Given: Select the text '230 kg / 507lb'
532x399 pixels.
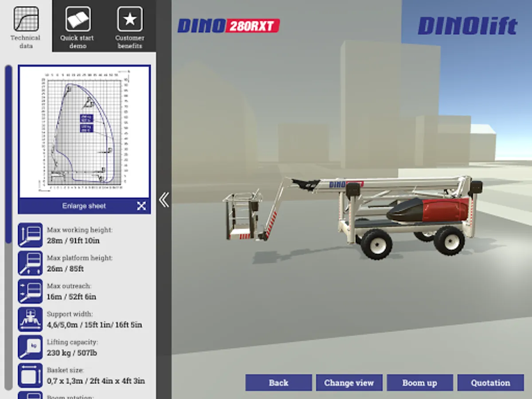Looking at the screenshot, I should (x=72, y=353).
